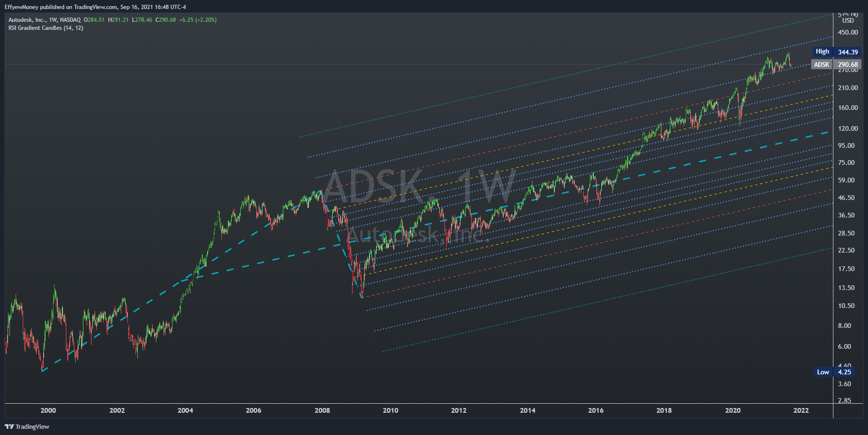Click the 3.60 price axis label
The height and width of the screenshot is (435, 868).
844,384
